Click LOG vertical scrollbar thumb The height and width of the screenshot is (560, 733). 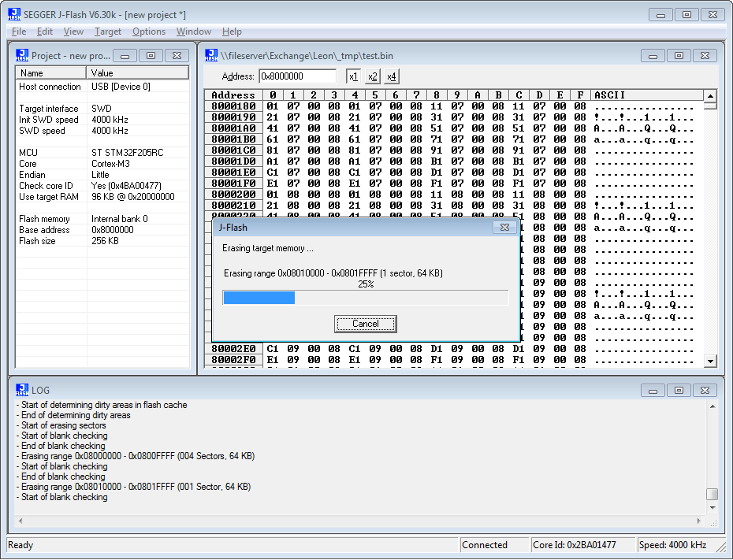point(713,494)
